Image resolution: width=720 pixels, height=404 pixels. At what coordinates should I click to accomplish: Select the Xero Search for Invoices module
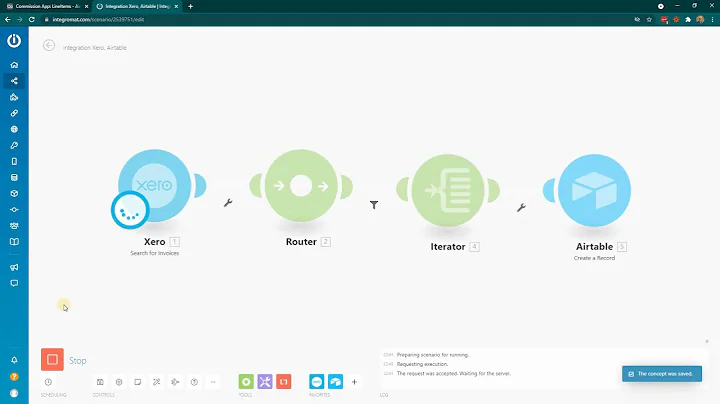155,185
